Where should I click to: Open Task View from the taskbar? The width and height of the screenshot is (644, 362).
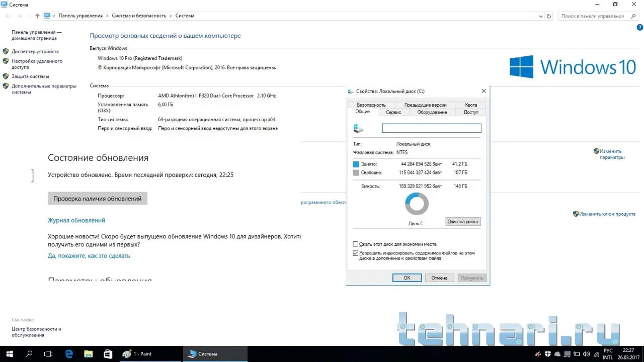(x=48, y=353)
